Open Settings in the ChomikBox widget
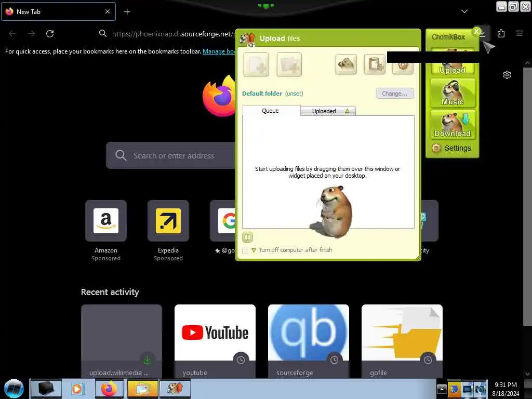532x399 pixels. coord(452,148)
